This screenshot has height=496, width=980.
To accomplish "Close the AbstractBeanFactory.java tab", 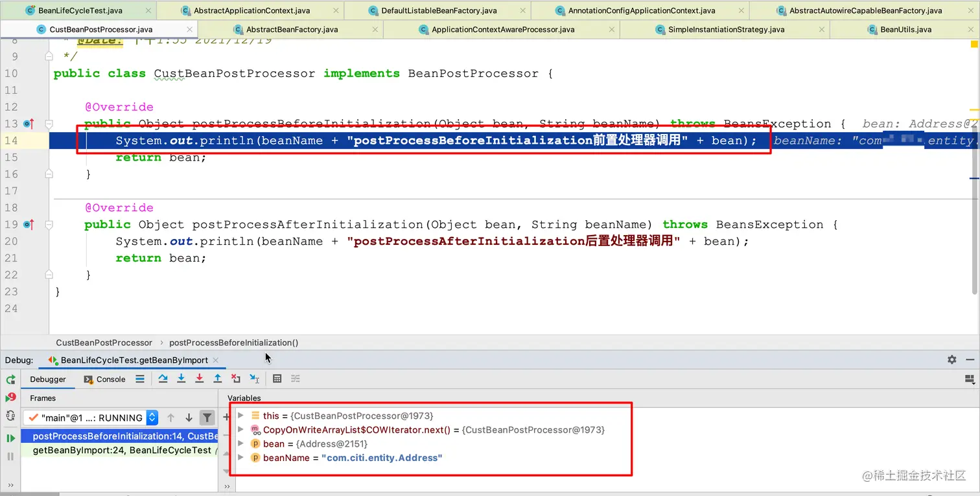I will tap(375, 29).
